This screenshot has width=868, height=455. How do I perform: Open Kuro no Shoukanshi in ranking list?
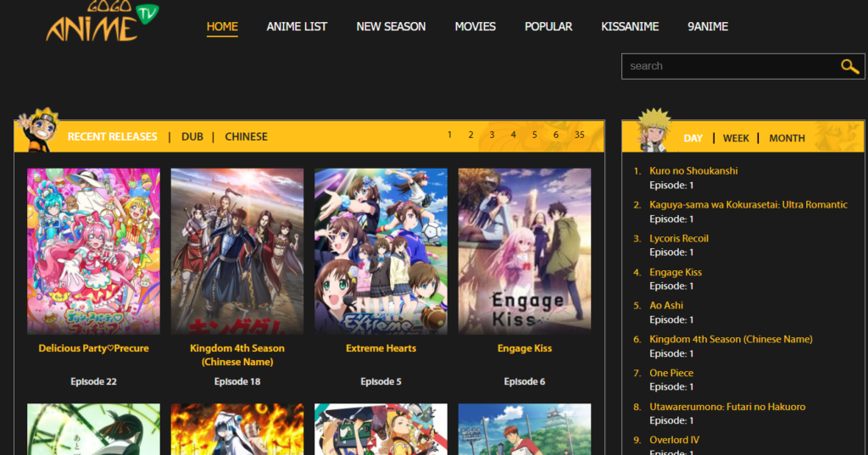click(x=693, y=171)
